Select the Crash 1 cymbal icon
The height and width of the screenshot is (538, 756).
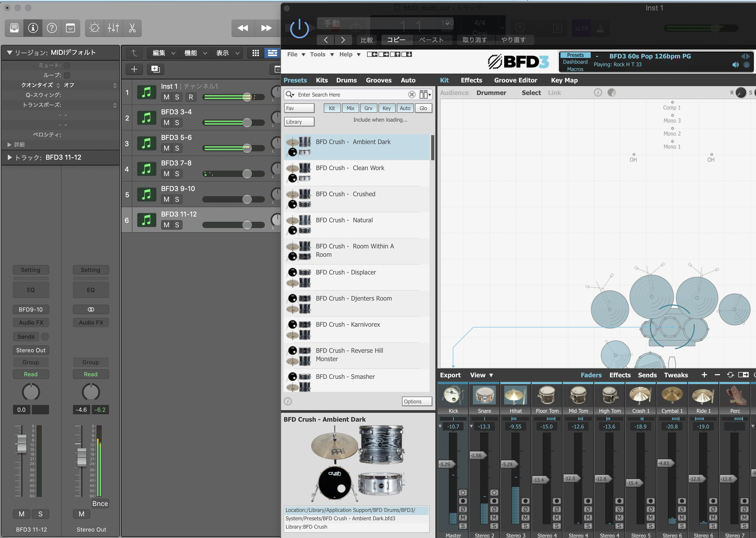(641, 395)
